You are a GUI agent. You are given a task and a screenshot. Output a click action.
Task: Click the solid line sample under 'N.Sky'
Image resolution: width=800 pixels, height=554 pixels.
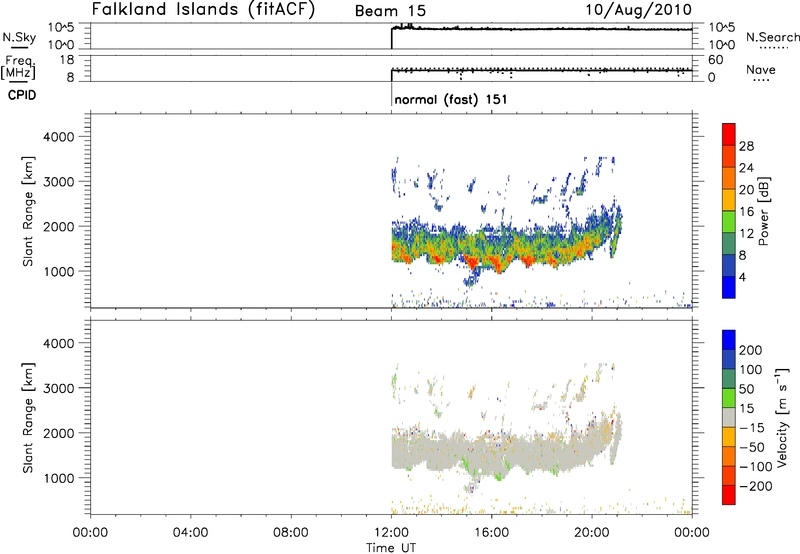(19, 48)
